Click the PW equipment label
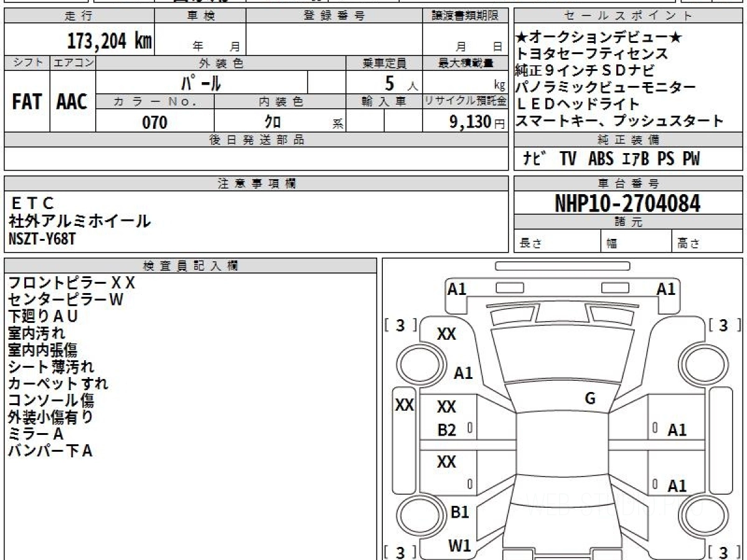747x560 pixels. point(690,159)
